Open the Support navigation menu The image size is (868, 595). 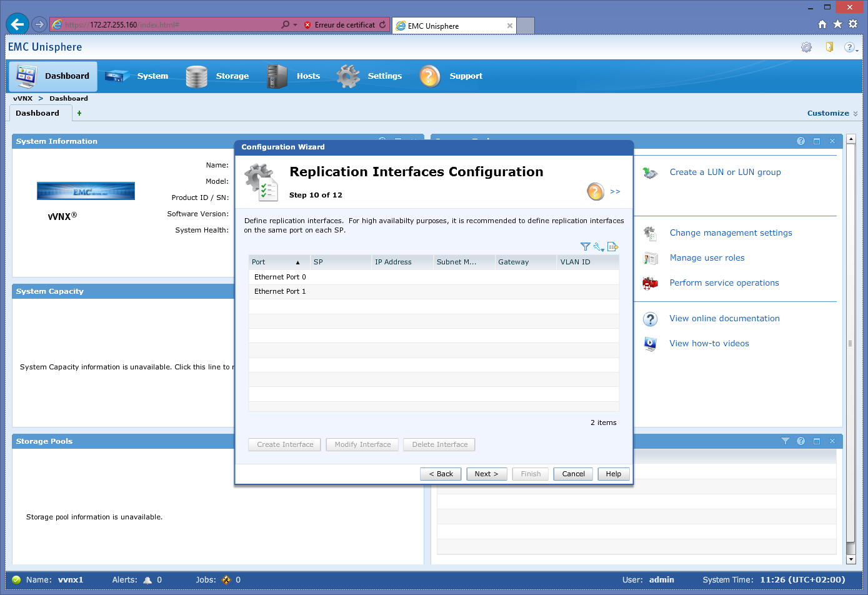[451, 76]
